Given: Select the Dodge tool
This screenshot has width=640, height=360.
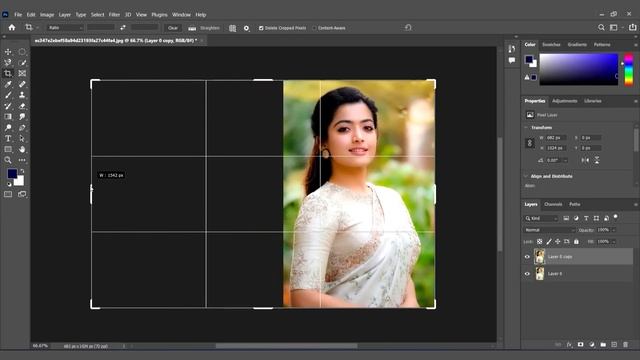Looking at the screenshot, I should tap(8, 128).
